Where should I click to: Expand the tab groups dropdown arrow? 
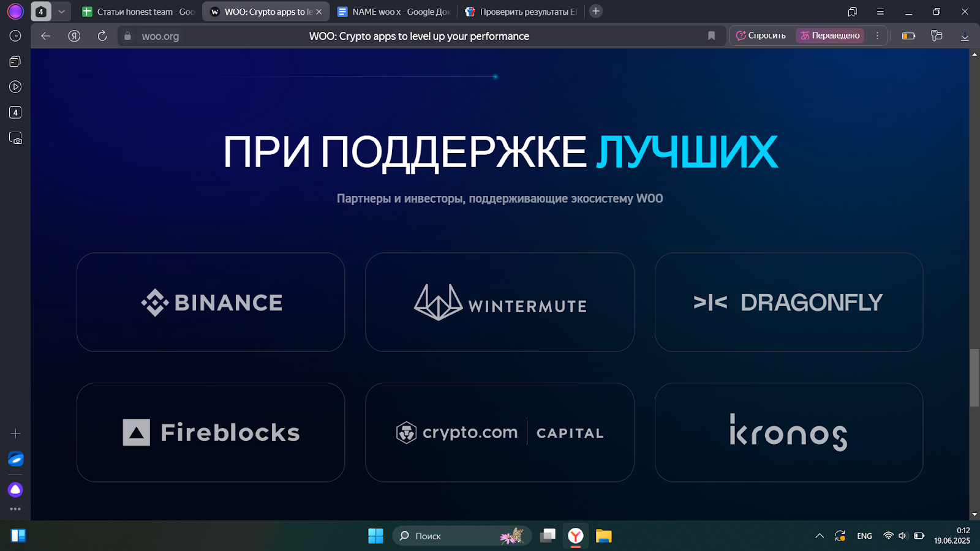point(61,12)
